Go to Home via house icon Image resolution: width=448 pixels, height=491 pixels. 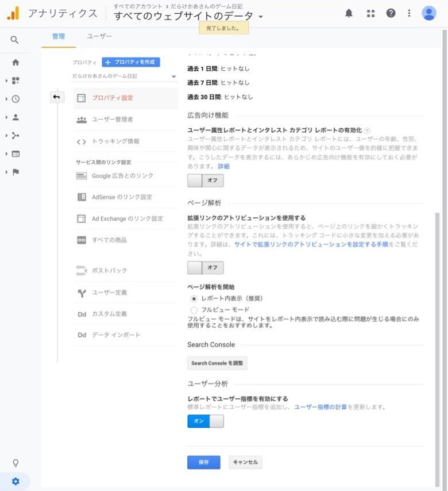(16, 62)
